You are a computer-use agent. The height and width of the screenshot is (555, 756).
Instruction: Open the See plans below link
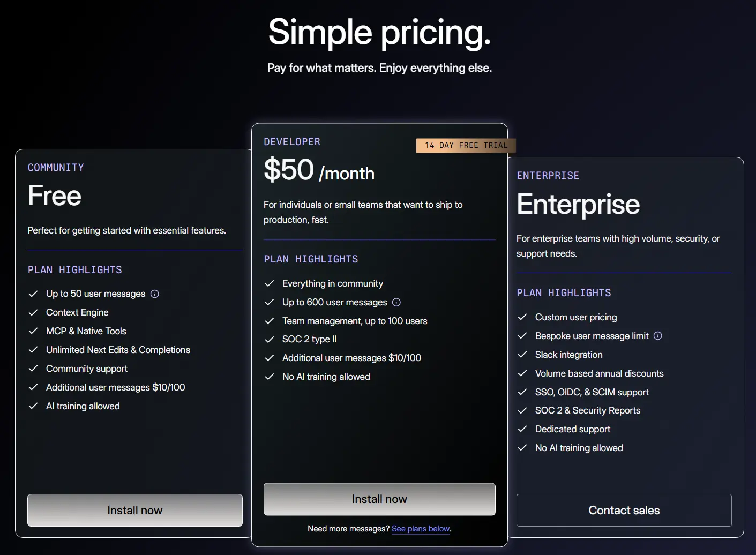click(x=421, y=529)
